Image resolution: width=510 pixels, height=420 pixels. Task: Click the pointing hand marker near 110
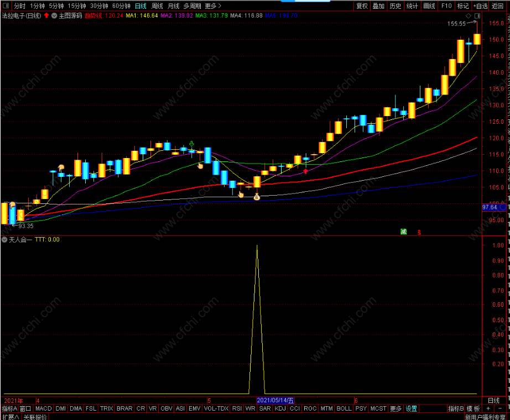click(x=61, y=168)
